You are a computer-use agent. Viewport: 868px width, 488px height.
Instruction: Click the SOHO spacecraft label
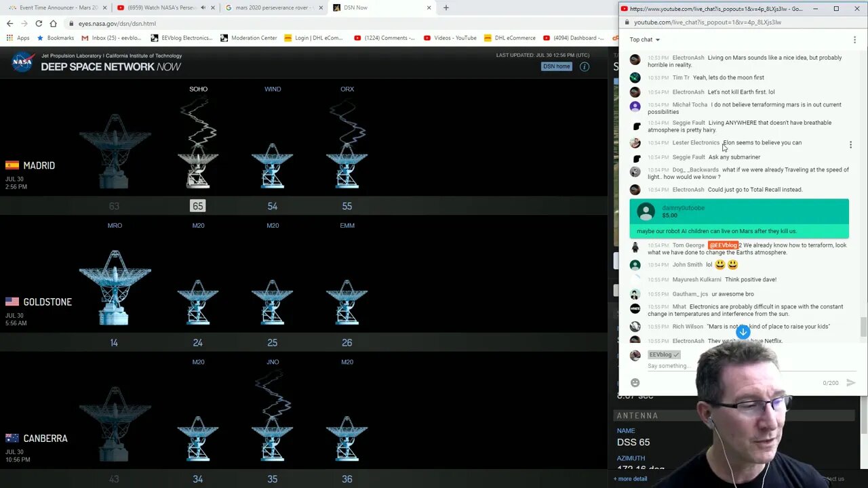[x=198, y=89]
